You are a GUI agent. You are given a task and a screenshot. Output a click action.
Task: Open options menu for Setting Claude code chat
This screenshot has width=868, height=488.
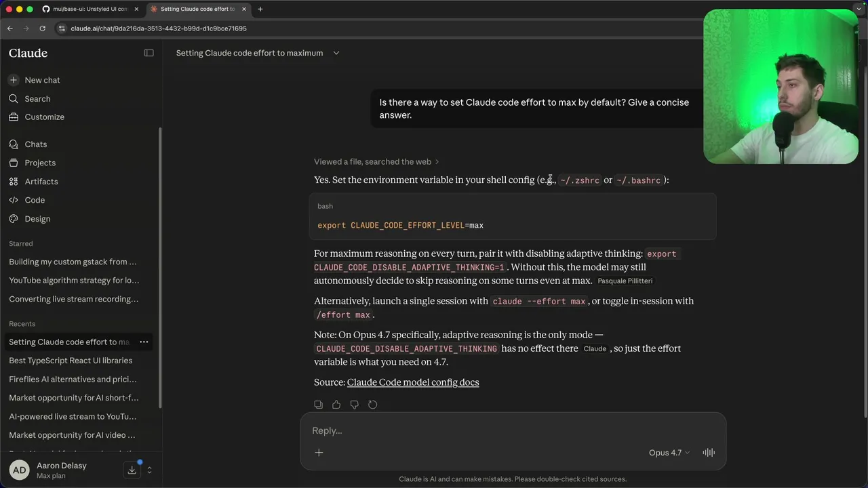click(x=144, y=342)
